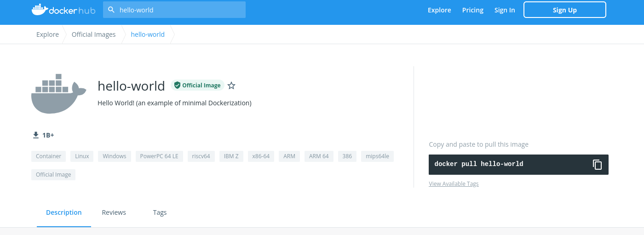
Task: Click the minimal Dockerization description text
Action: [x=174, y=103]
